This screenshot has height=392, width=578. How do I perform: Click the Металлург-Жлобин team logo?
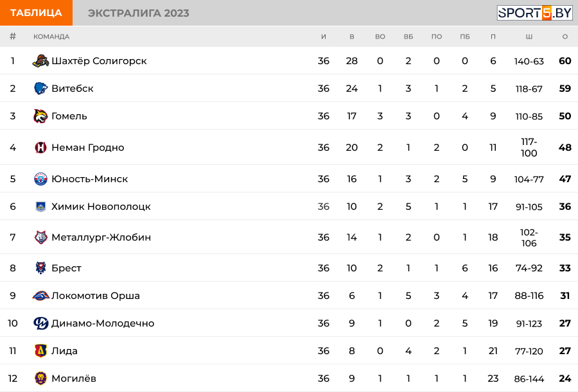(x=40, y=237)
